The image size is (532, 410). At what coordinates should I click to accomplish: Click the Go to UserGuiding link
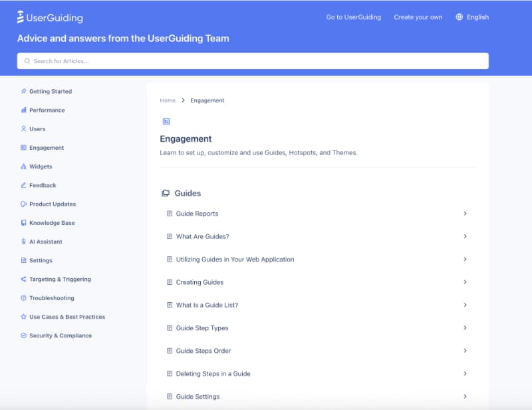(x=354, y=17)
